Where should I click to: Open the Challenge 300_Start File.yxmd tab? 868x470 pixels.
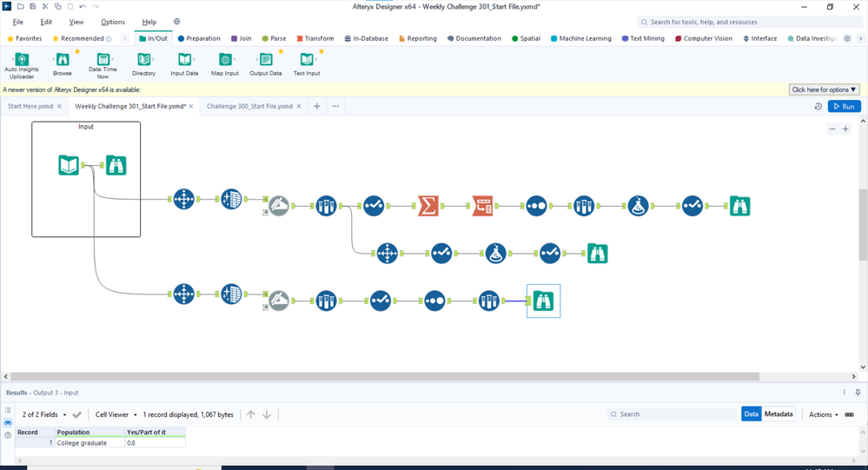click(x=249, y=106)
